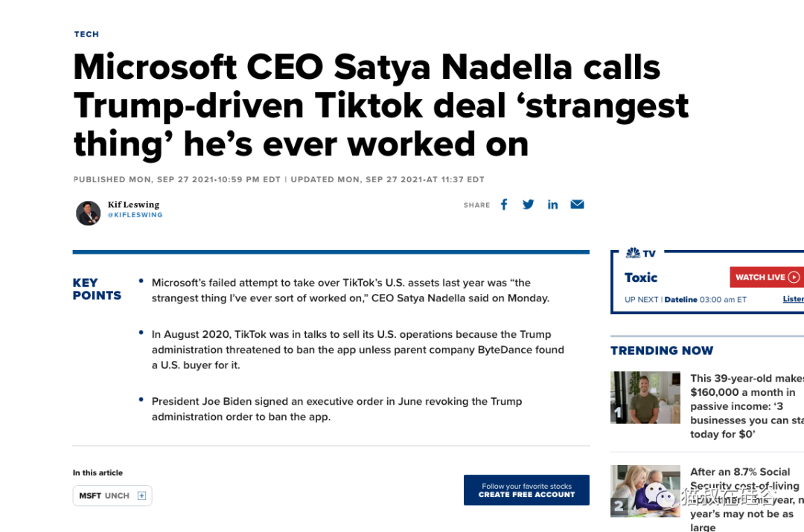Share article on Twitter

(x=529, y=205)
